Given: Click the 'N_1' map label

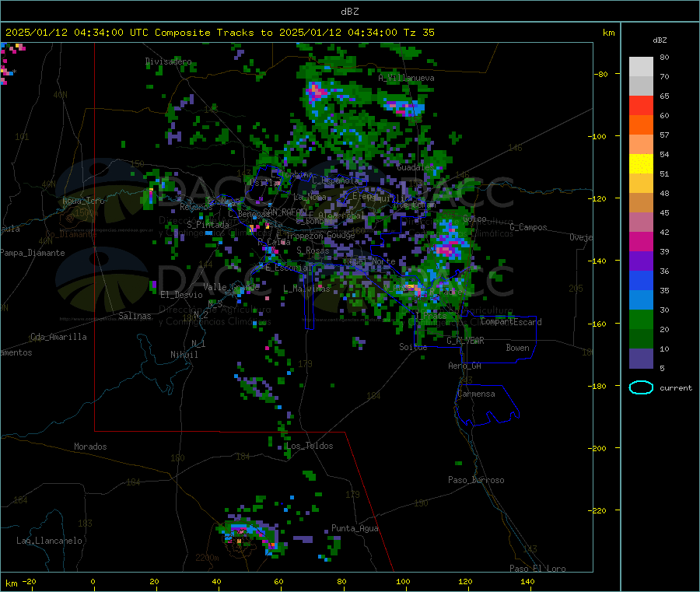Looking at the screenshot, I should [x=198, y=343].
